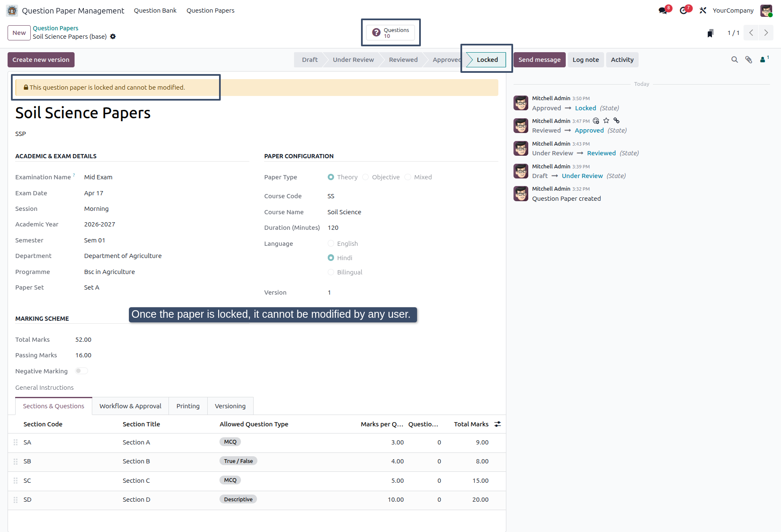Search messages in chatter
The width and height of the screenshot is (781, 532).
[x=735, y=60]
